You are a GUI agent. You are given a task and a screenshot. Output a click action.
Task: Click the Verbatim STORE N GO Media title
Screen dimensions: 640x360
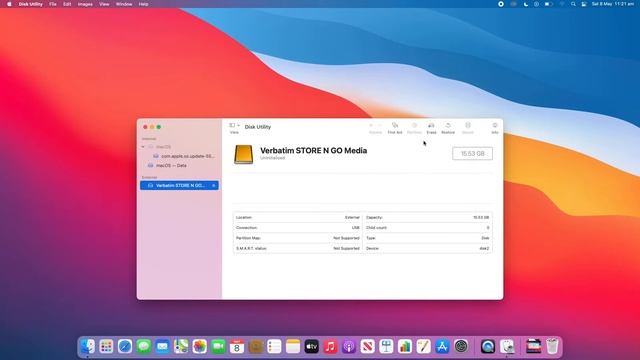pos(313,151)
